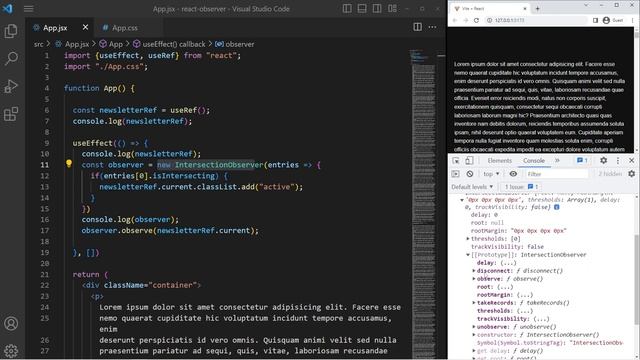Image resolution: width=640 pixels, height=360 pixels.
Task: Open the Explorer view in activity bar
Action: point(11,31)
